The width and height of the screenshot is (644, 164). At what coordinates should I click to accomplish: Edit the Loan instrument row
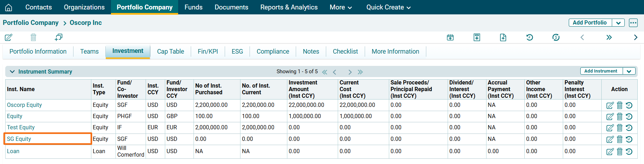(x=610, y=151)
